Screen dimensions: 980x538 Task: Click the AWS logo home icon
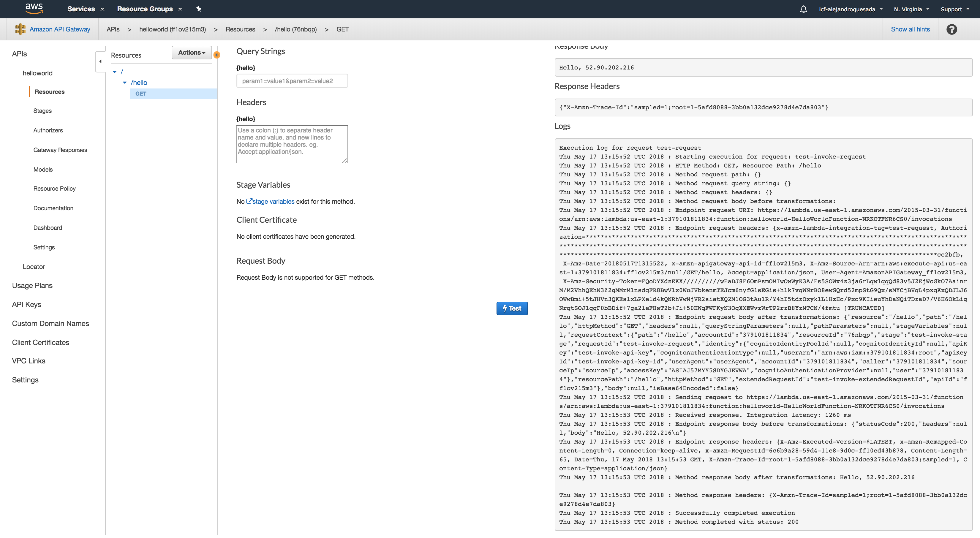click(x=34, y=8)
